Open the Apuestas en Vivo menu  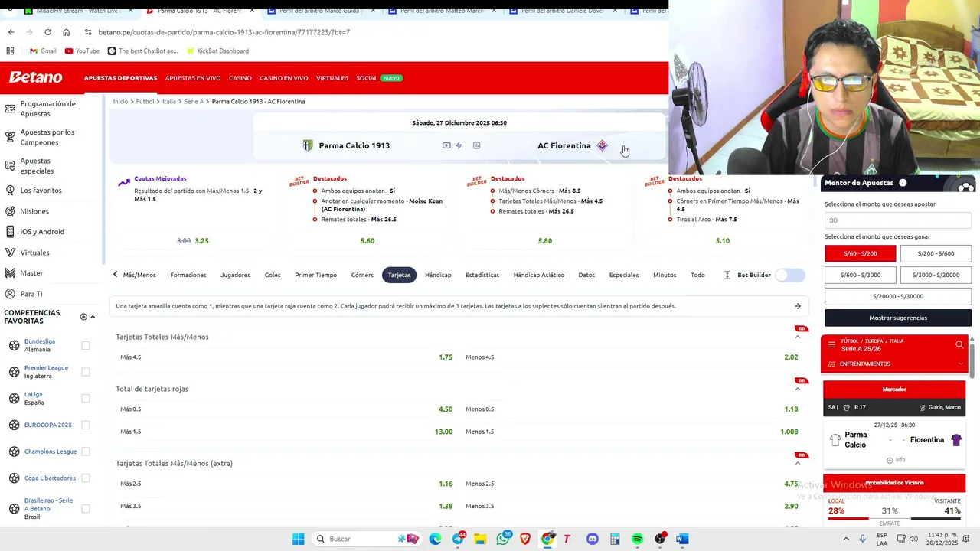pos(193,78)
